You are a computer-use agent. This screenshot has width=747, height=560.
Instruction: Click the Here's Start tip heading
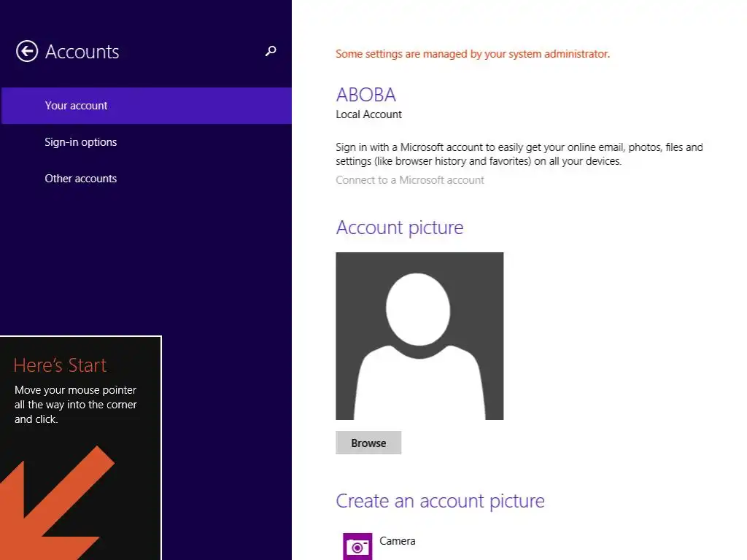[x=60, y=365]
